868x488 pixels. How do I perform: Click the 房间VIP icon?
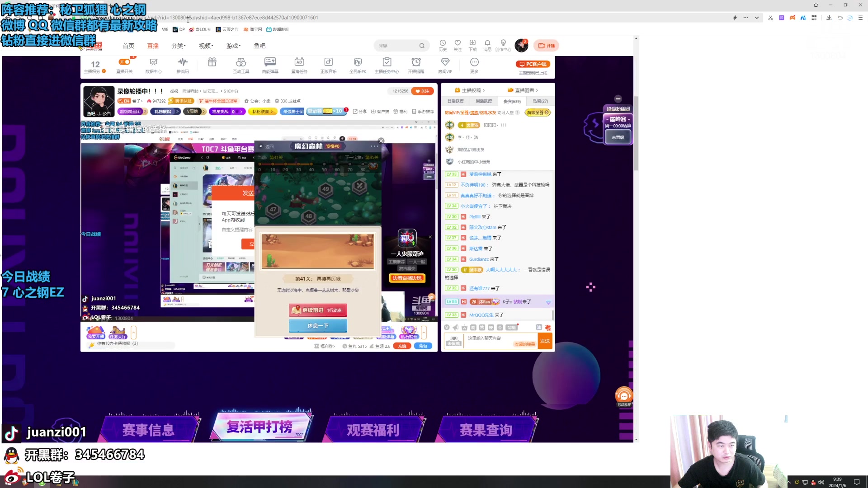445,64
